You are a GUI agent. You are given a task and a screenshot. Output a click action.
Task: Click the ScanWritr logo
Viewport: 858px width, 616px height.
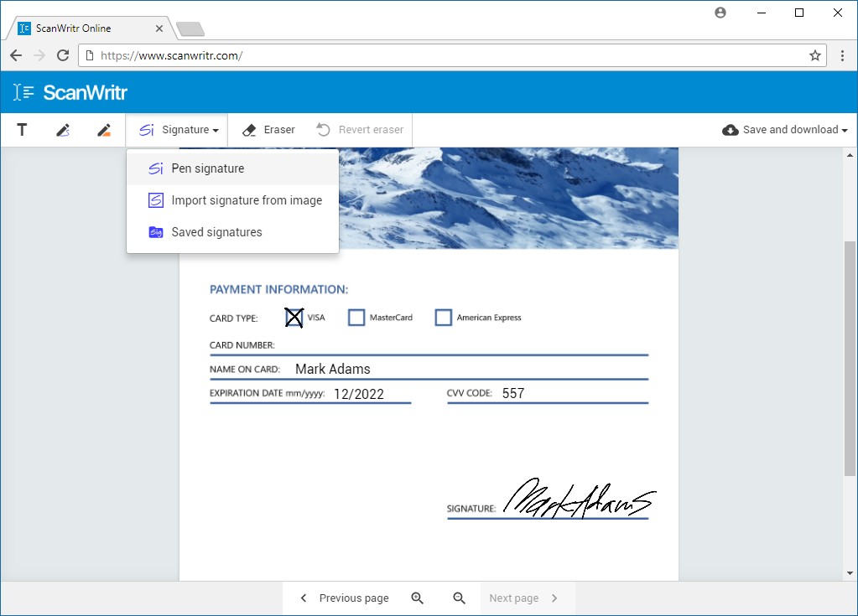pyautogui.click(x=70, y=92)
